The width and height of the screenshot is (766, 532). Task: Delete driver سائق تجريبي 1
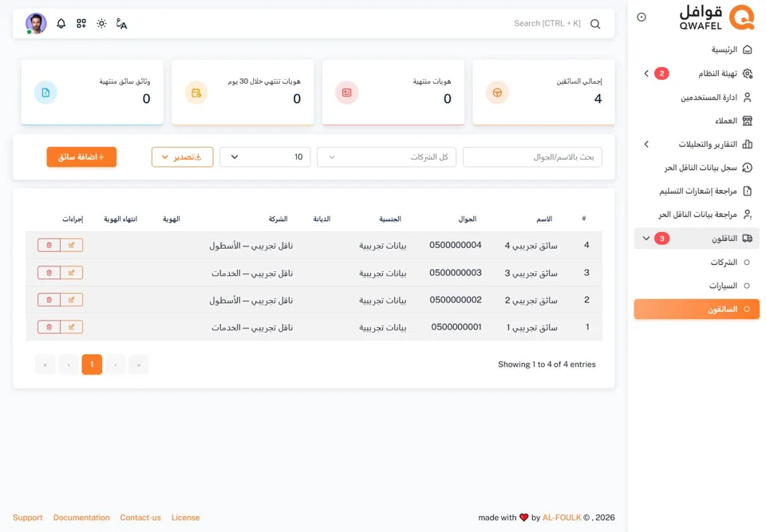[49, 327]
